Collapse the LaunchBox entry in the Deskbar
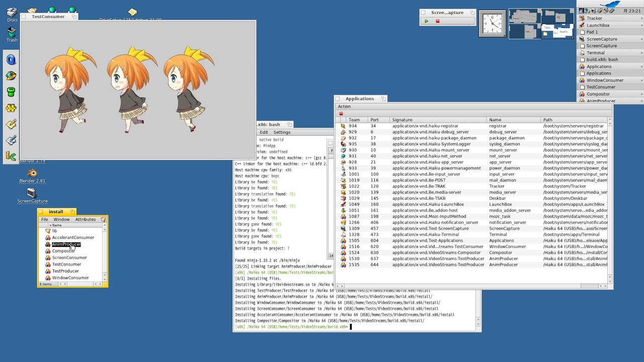Image resolution: width=644 pixels, height=362 pixels. (641, 25)
